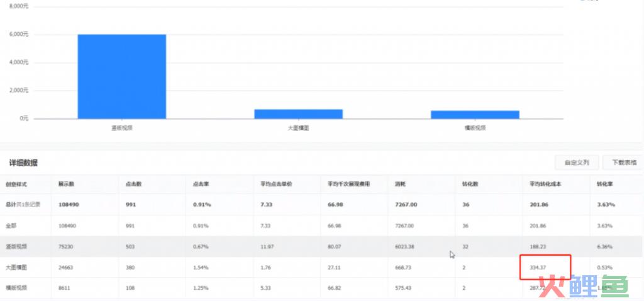Screen dimensions: 644x301
Task: Click the 8611 impressions cell
Action: (64, 288)
